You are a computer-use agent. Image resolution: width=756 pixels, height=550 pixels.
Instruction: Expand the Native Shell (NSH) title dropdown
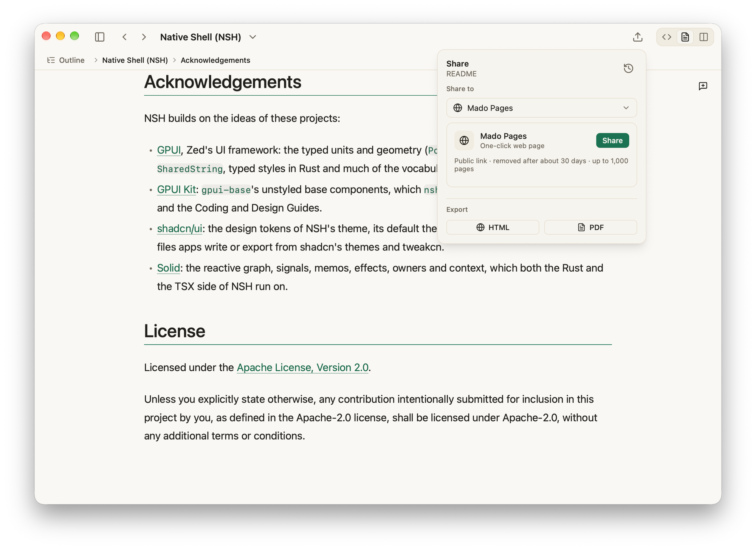click(x=253, y=37)
